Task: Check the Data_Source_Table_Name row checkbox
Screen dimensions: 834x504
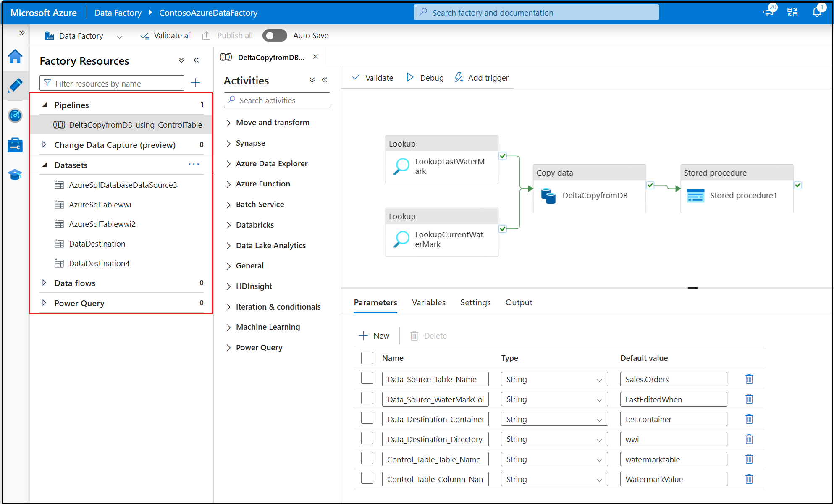Action: coord(367,378)
